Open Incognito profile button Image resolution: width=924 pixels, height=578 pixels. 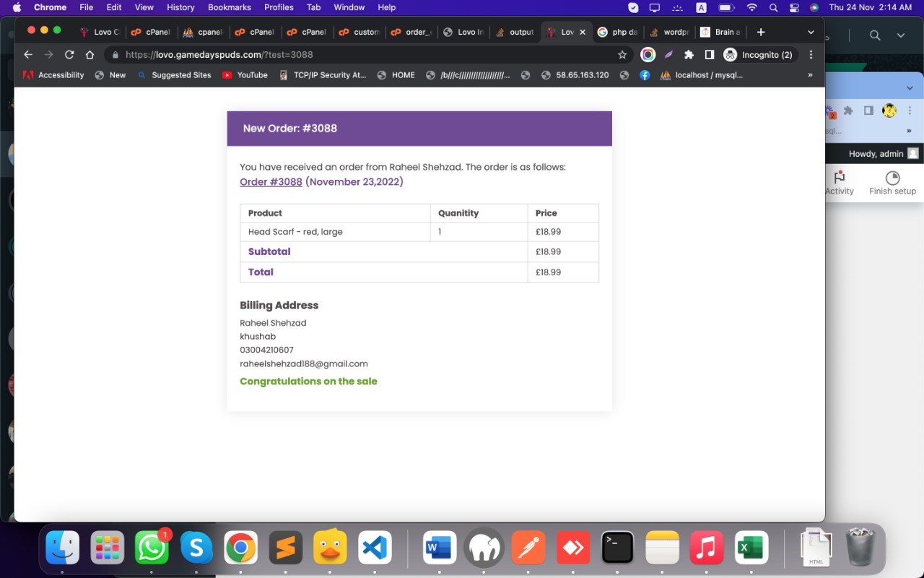point(758,55)
